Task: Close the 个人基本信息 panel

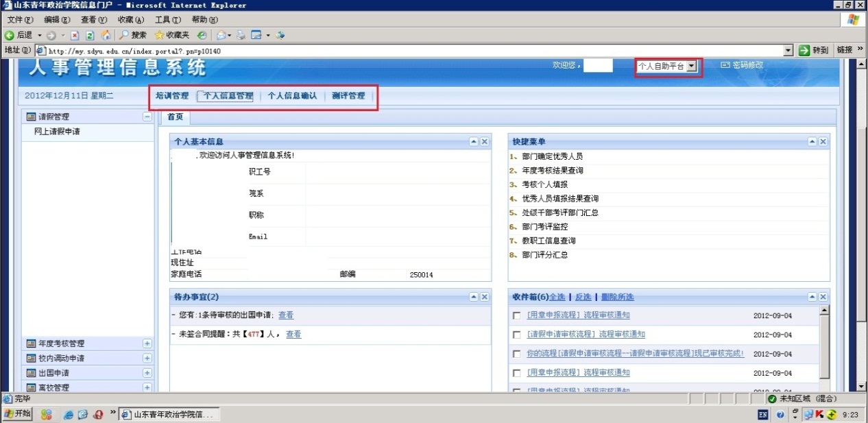Action: pyautogui.click(x=484, y=141)
